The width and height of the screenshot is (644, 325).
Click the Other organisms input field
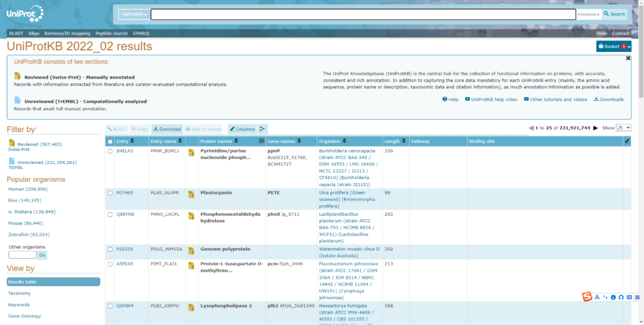click(22, 255)
